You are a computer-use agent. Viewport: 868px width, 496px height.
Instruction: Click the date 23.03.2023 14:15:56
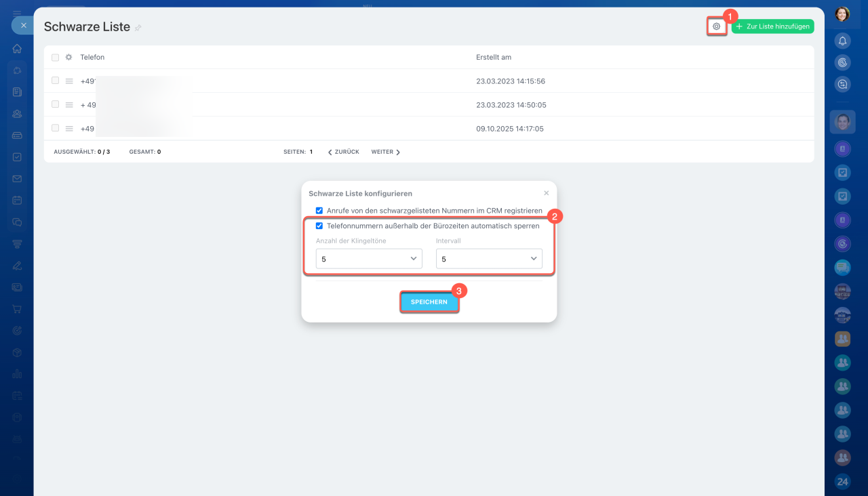[x=511, y=81]
